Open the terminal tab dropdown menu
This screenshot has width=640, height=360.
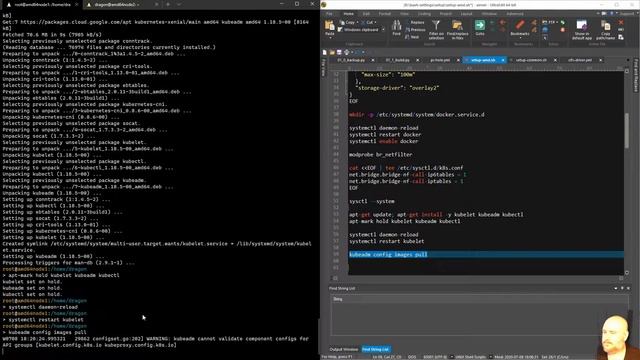tap(179, 4)
